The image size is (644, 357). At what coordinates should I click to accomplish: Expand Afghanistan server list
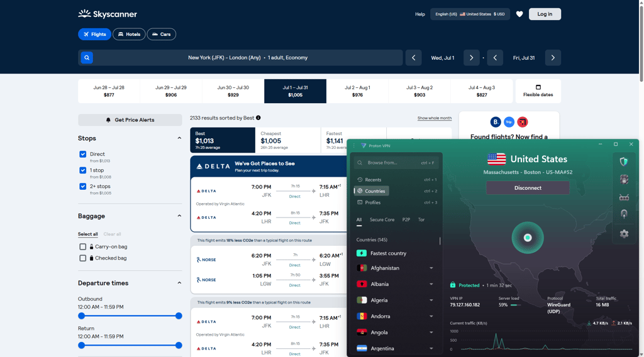[431, 268]
